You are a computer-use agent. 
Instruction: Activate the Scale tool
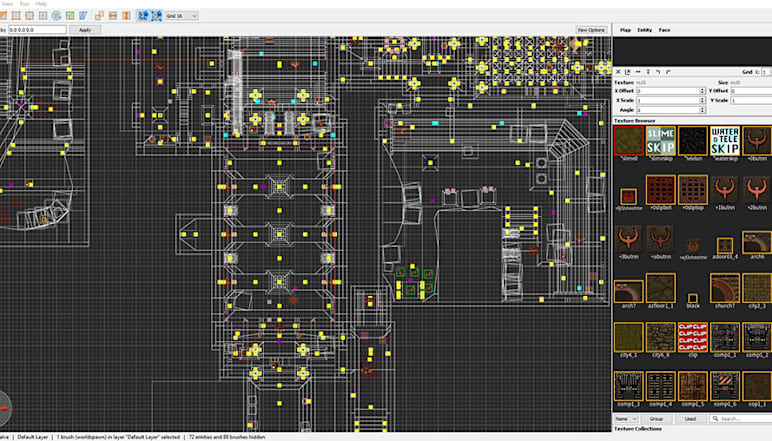(x=70, y=16)
